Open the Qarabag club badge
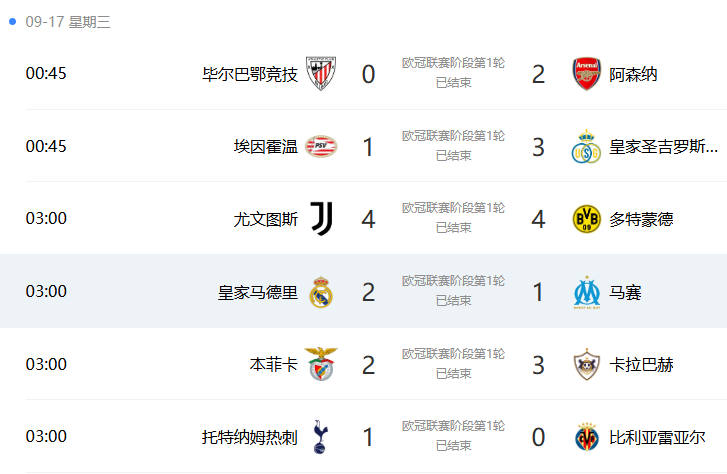The height and width of the screenshot is (474, 727). [x=587, y=365]
